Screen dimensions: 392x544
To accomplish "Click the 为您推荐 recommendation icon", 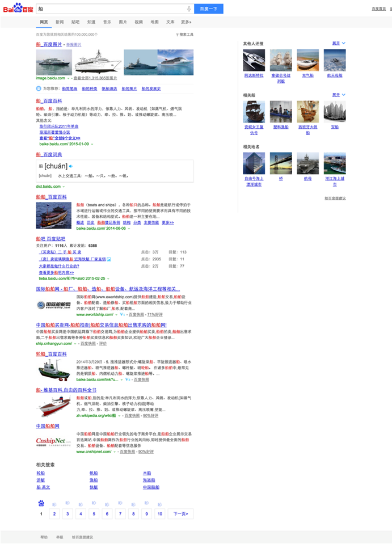I will pyautogui.click(x=39, y=88).
